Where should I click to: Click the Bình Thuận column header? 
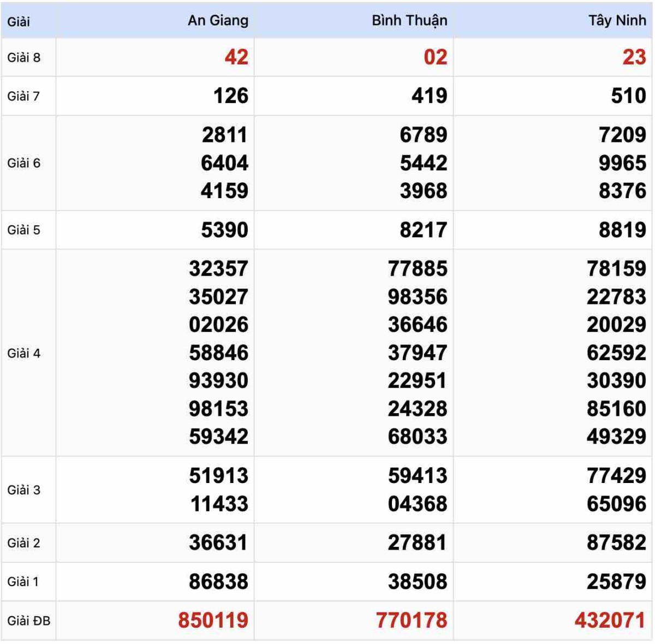pos(409,21)
